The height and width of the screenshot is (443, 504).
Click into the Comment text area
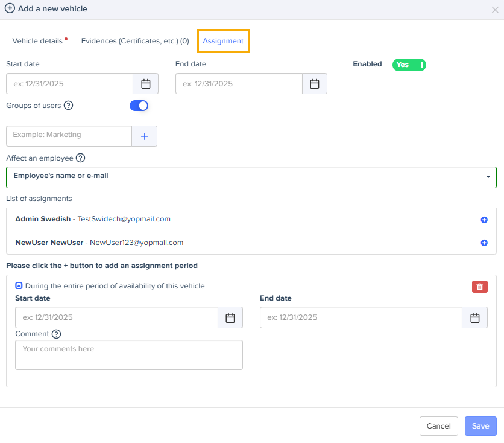pos(128,355)
